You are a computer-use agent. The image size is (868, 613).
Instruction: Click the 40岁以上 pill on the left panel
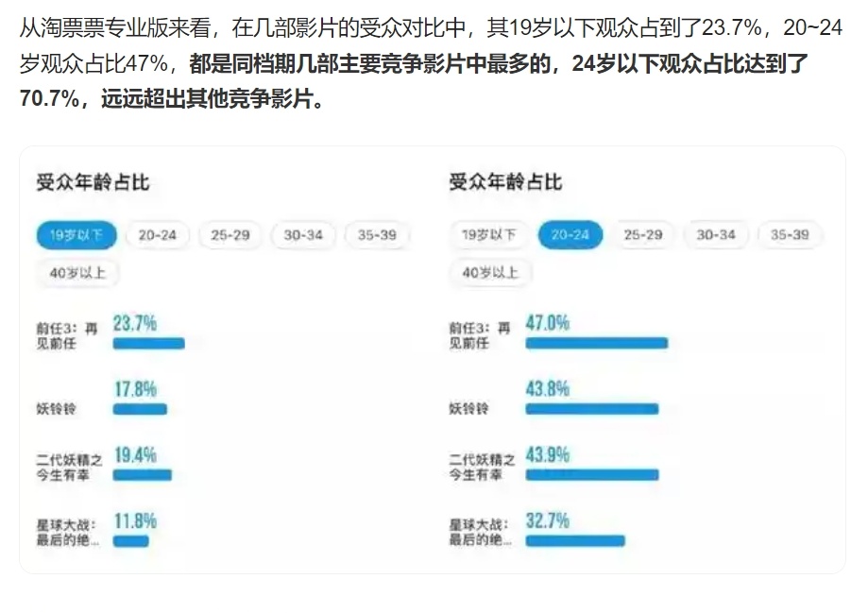pyautogui.click(x=77, y=273)
